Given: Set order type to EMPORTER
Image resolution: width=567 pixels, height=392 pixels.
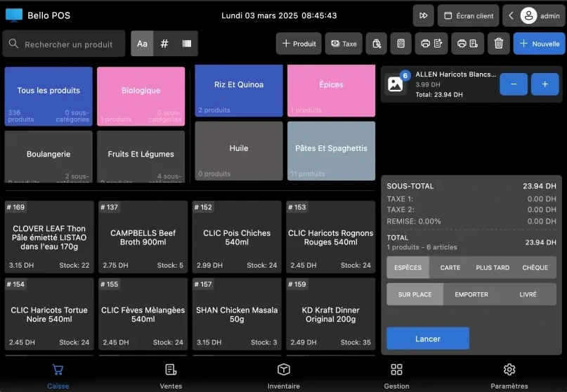Looking at the screenshot, I should [x=471, y=294].
